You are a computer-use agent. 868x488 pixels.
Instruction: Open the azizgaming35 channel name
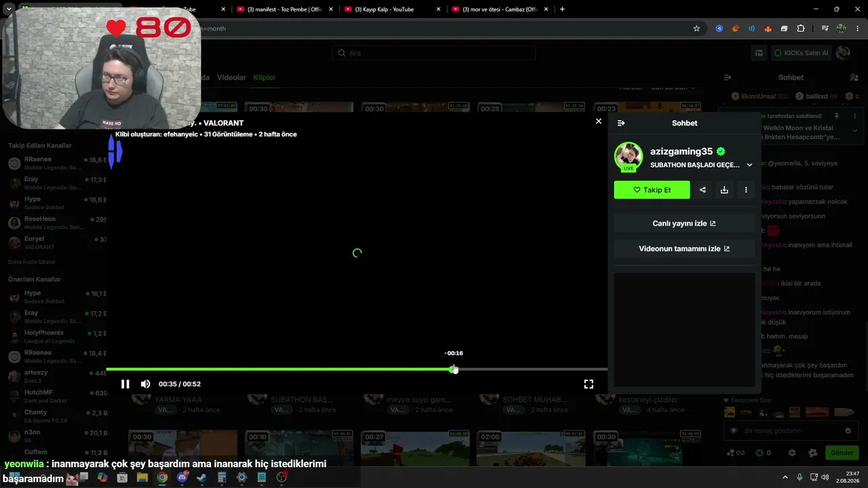tap(682, 151)
